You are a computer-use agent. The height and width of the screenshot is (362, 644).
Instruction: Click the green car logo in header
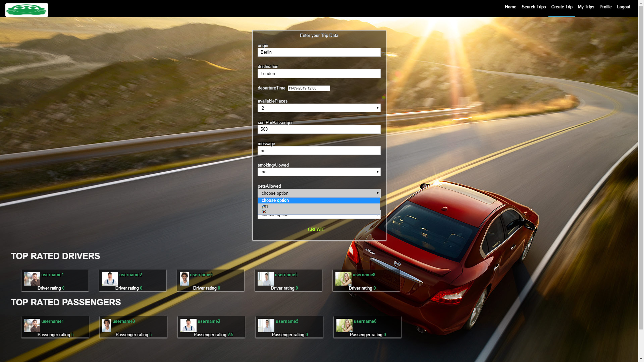click(27, 10)
